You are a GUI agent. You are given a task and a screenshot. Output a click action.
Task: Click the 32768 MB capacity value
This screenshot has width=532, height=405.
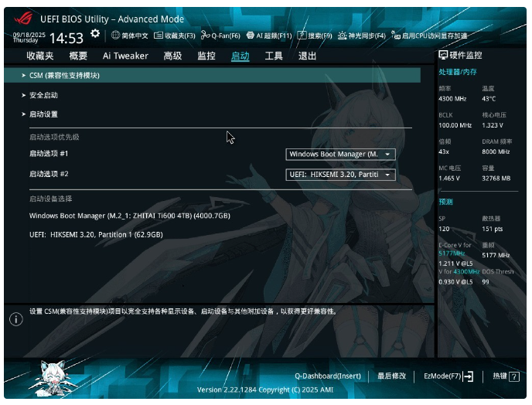tap(496, 179)
